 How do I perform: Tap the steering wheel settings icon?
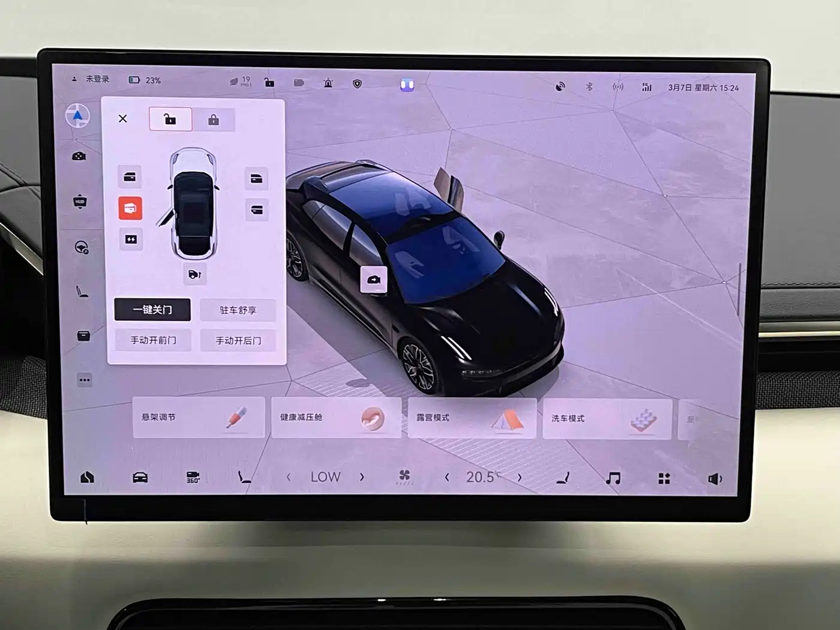(x=82, y=247)
